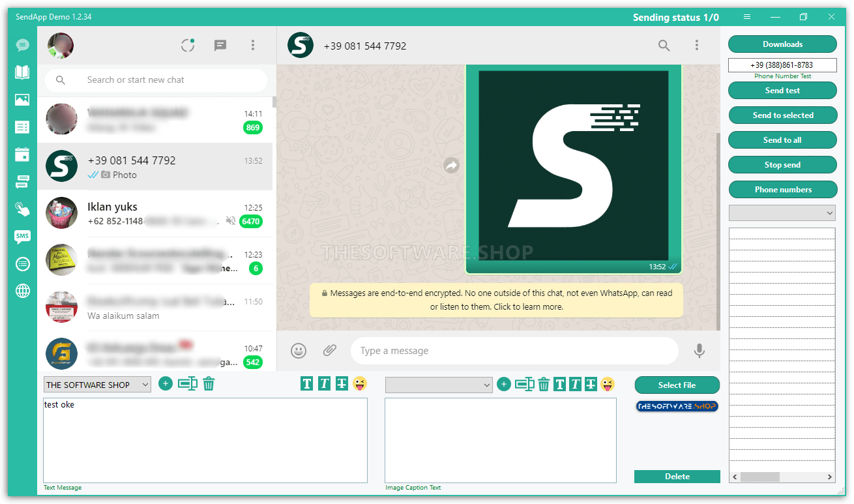
Task: Insert emoji into text message
Action: [x=360, y=384]
